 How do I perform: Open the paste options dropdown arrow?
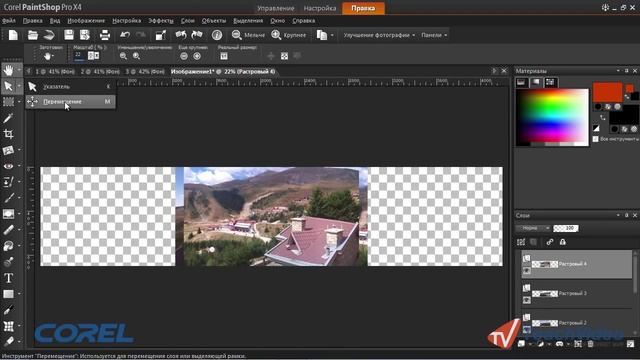point(332,36)
